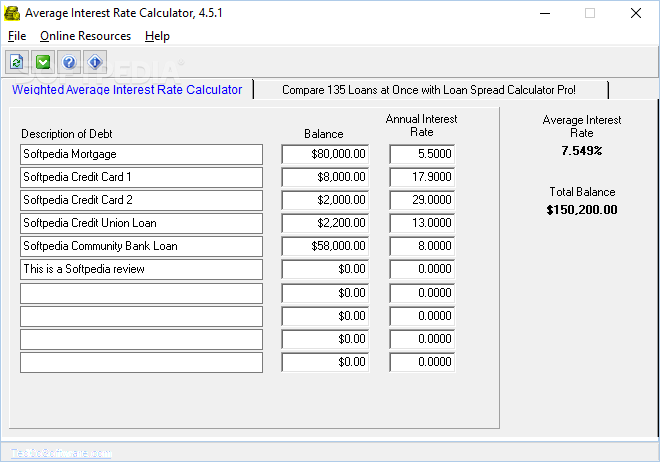Edit the Softpedia Credit Card 2 description
The image size is (660, 462).
[141, 200]
